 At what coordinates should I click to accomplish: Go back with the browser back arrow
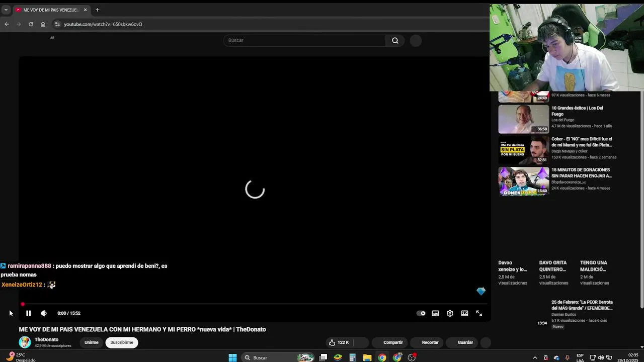coord(7,24)
